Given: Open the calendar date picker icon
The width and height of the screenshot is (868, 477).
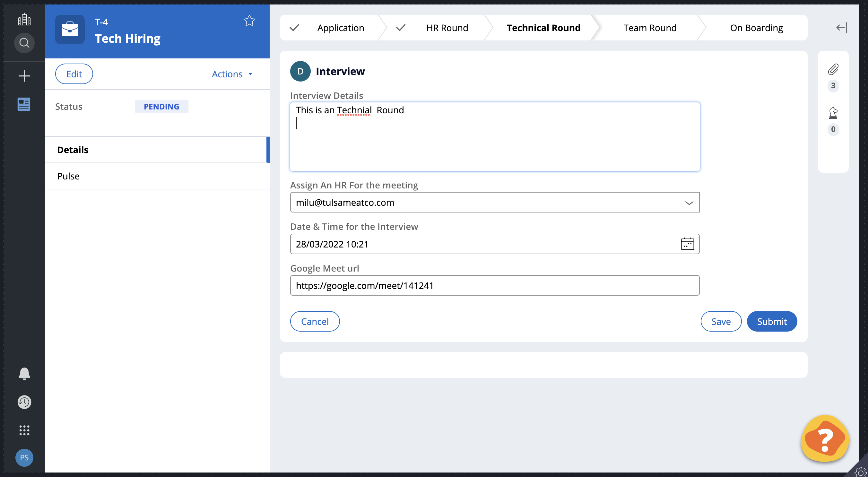Looking at the screenshot, I should (x=687, y=244).
